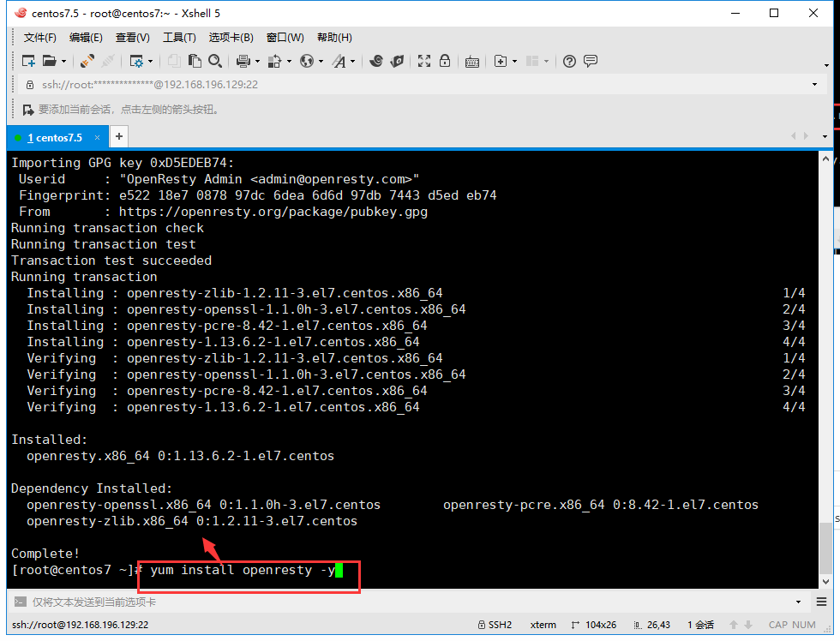840x641 pixels.
Task: Expand the Encoding globe dropdown arrow
Action: [321, 62]
